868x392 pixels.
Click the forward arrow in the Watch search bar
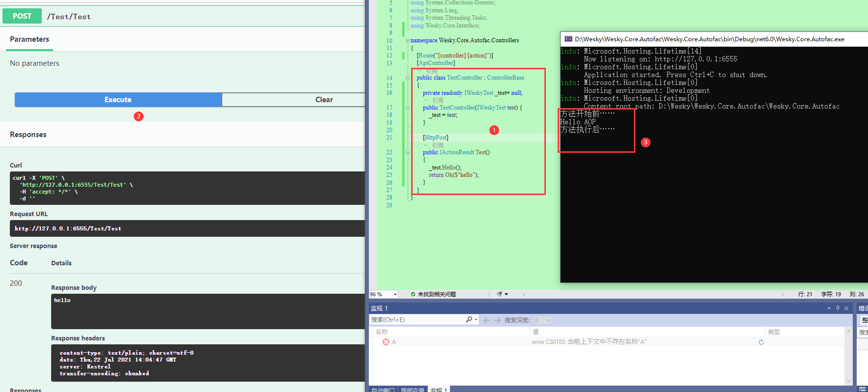tap(498, 320)
